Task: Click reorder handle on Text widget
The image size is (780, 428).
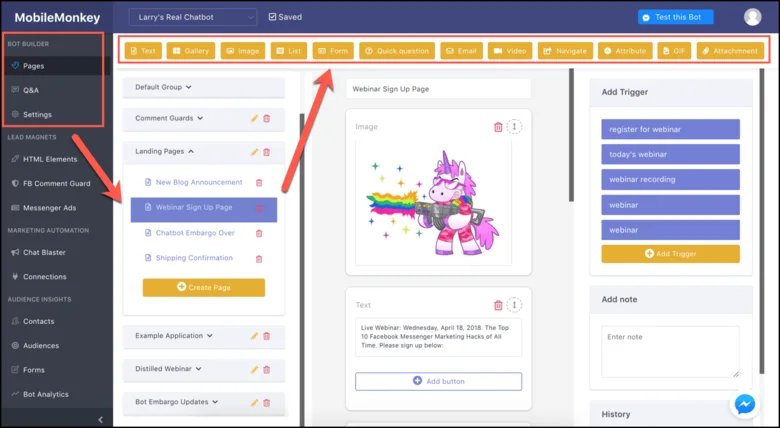Action: (514, 305)
